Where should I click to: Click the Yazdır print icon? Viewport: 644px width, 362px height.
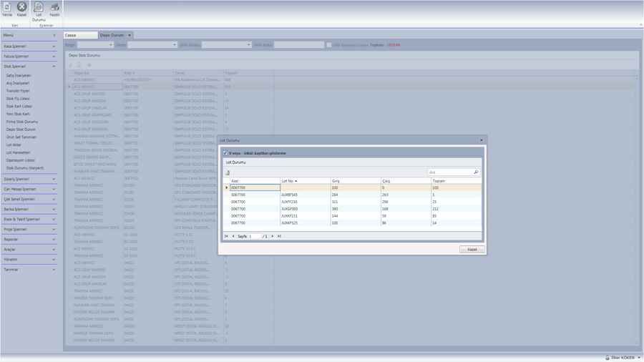[54, 9]
